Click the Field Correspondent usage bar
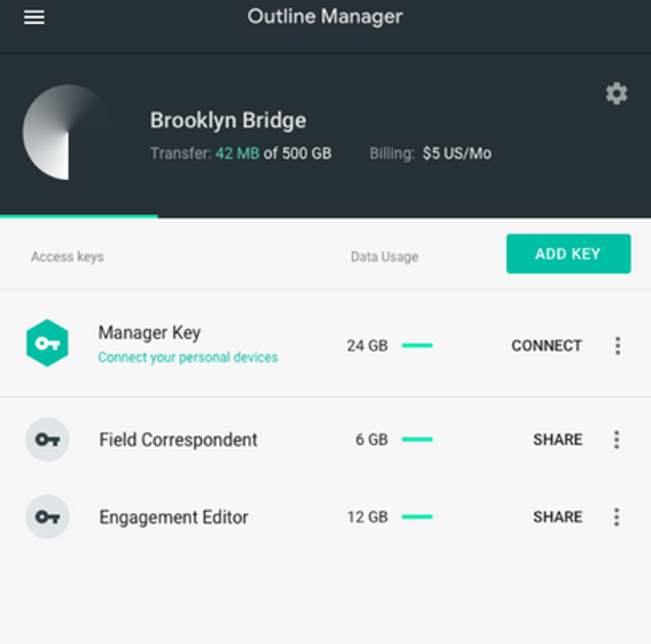The width and height of the screenshot is (651, 644). [417, 439]
